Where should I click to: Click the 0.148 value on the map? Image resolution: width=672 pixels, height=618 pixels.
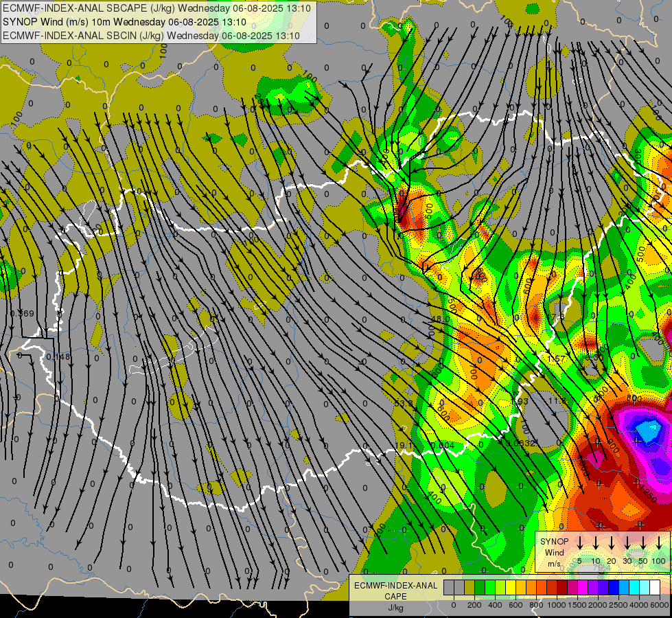58,357
